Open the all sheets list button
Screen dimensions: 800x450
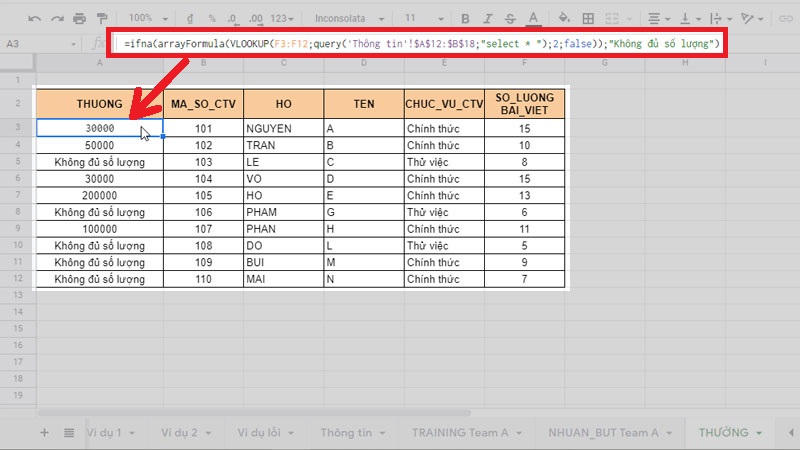click(69, 433)
